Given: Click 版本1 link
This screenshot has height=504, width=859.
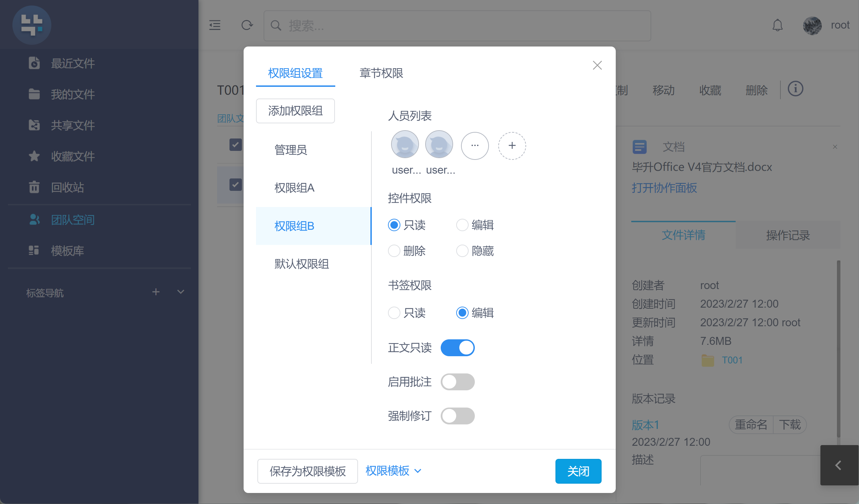Looking at the screenshot, I should pos(645,425).
